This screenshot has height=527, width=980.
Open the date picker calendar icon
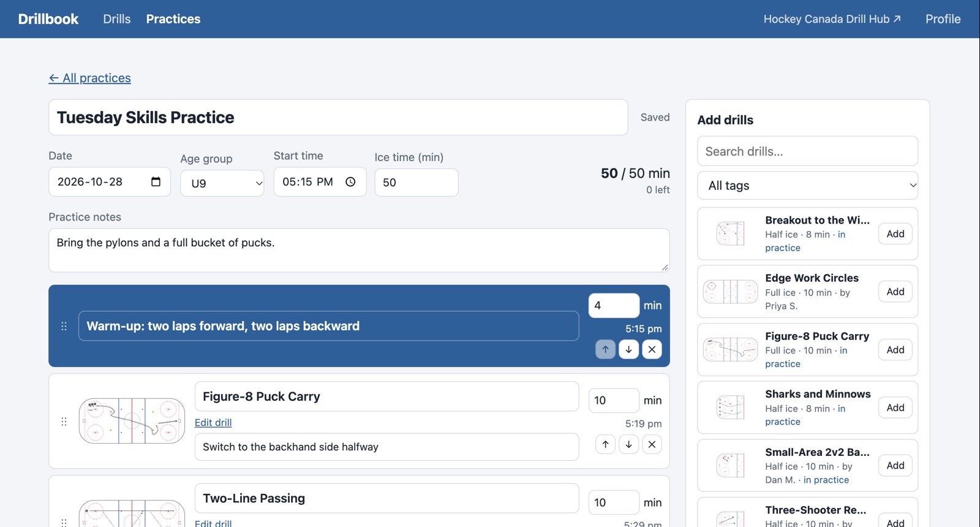point(156,182)
